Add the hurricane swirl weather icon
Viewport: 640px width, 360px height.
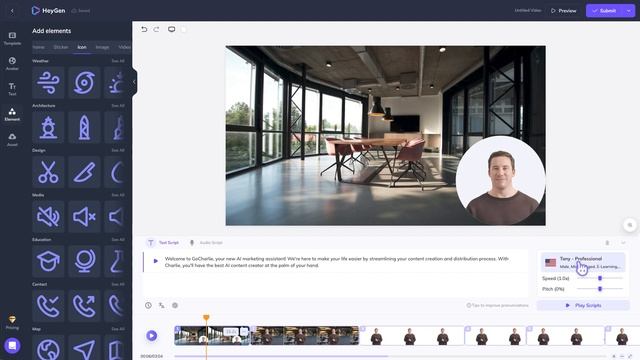click(x=84, y=83)
